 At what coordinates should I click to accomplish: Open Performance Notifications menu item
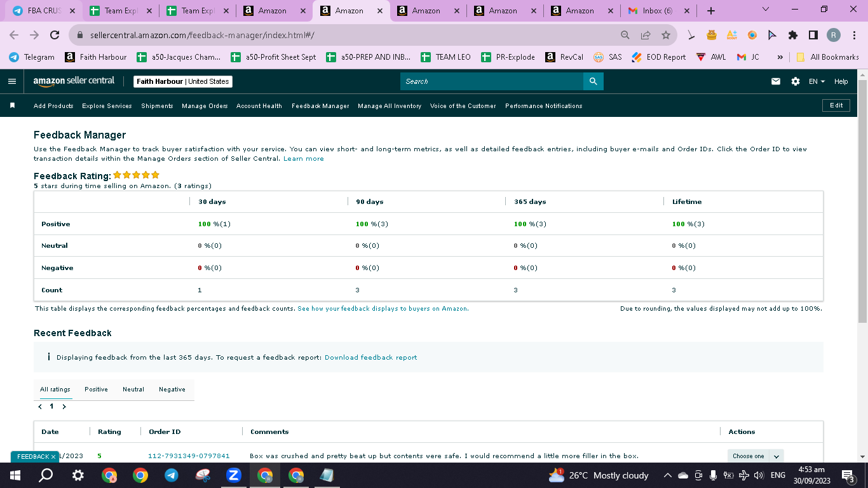pos(544,106)
